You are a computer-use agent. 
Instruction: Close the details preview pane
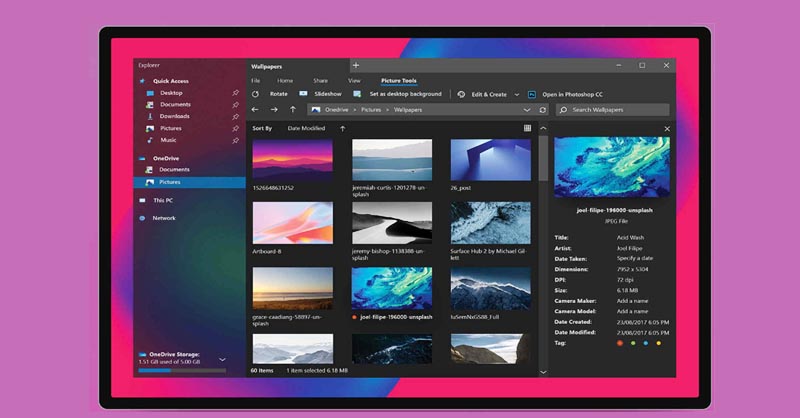(667, 129)
